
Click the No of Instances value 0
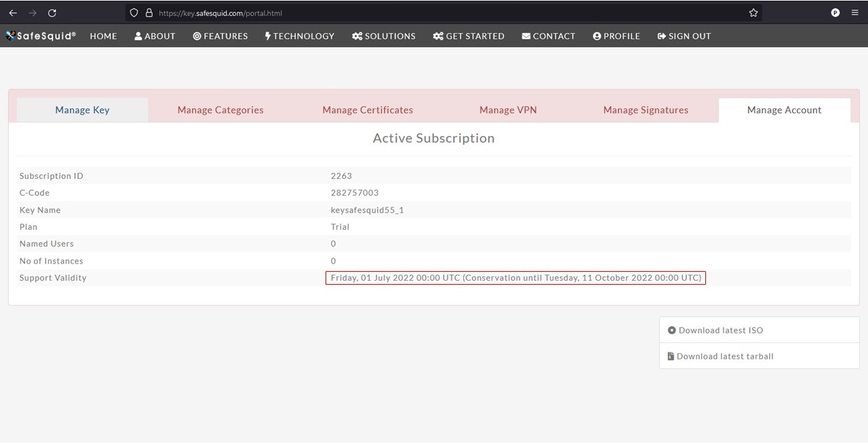pyautogui.click(x=334, y=261)
